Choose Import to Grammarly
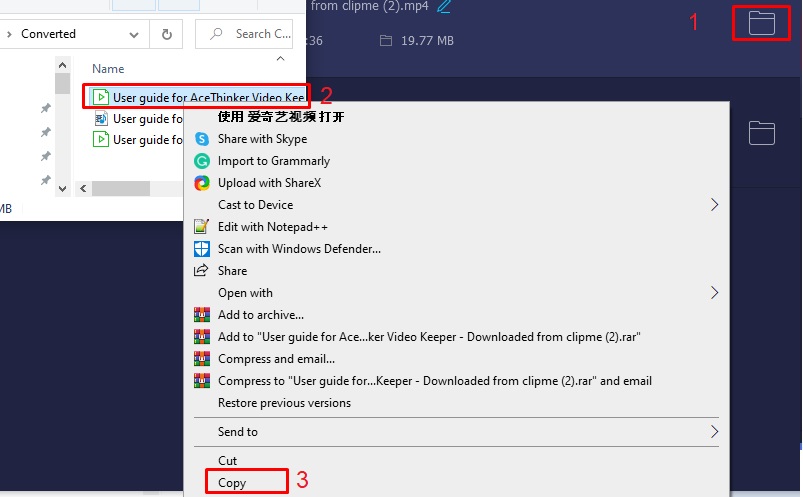803x497 pixels. (273, 161)
